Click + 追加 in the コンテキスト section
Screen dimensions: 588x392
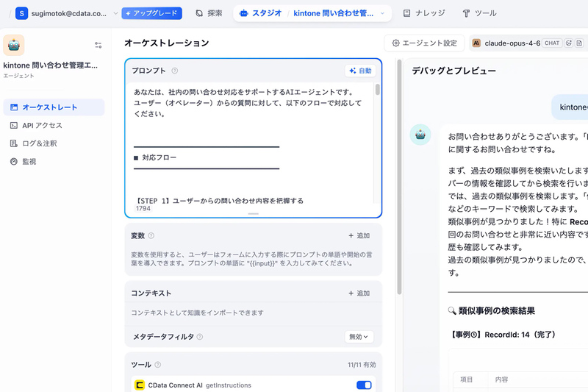pos(359,293)
